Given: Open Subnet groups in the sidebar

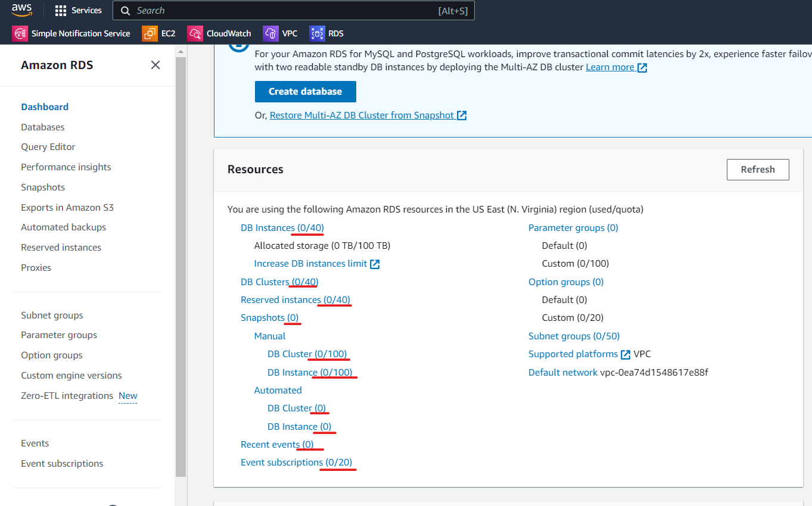Looking at the screenshot, I should (x=52, y=316).
